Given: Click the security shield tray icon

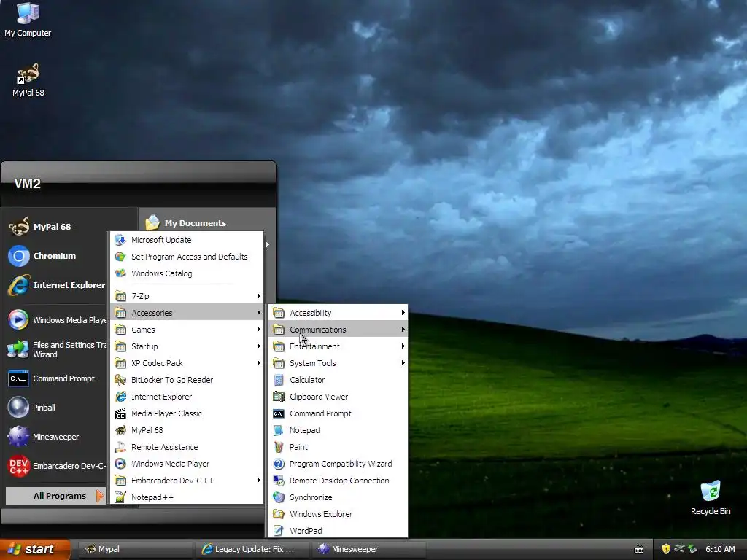Looking at the screenshot, I should 666,549.
